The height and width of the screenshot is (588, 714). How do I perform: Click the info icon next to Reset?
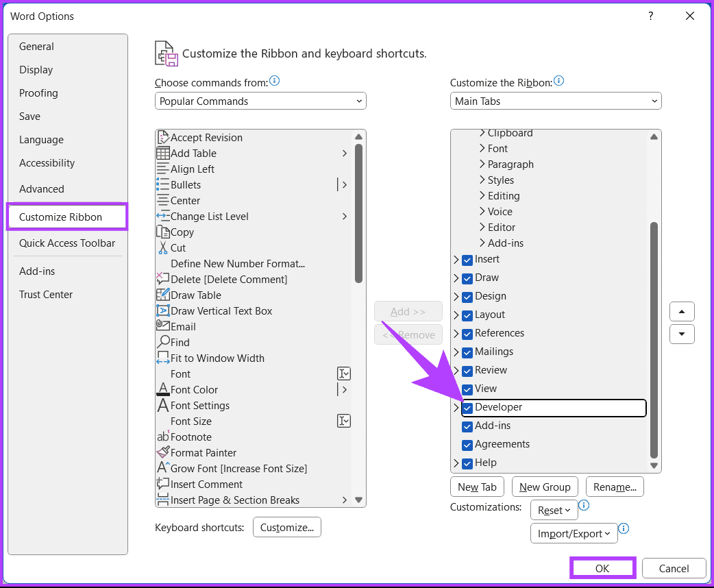(584, 505)
